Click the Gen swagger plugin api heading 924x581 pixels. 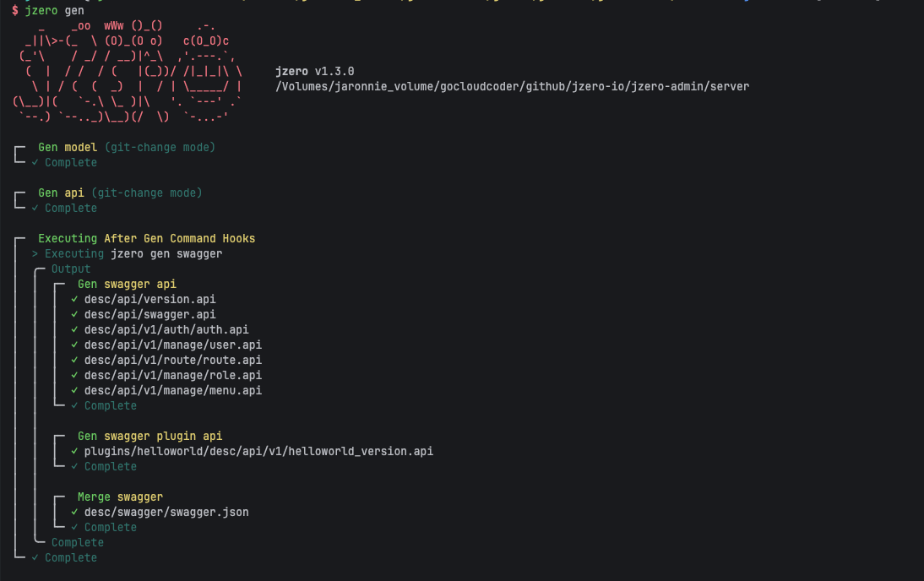click(149, 436)
